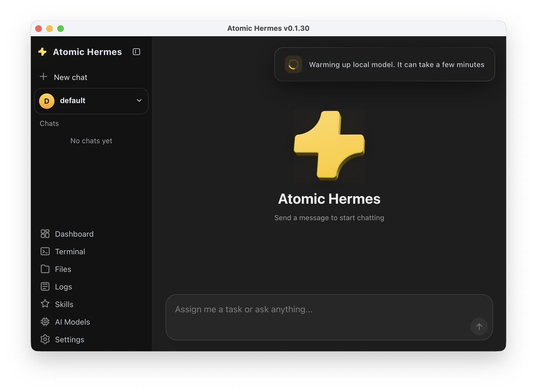
Task: Click the send arrow button
Action: coord(479,327)
